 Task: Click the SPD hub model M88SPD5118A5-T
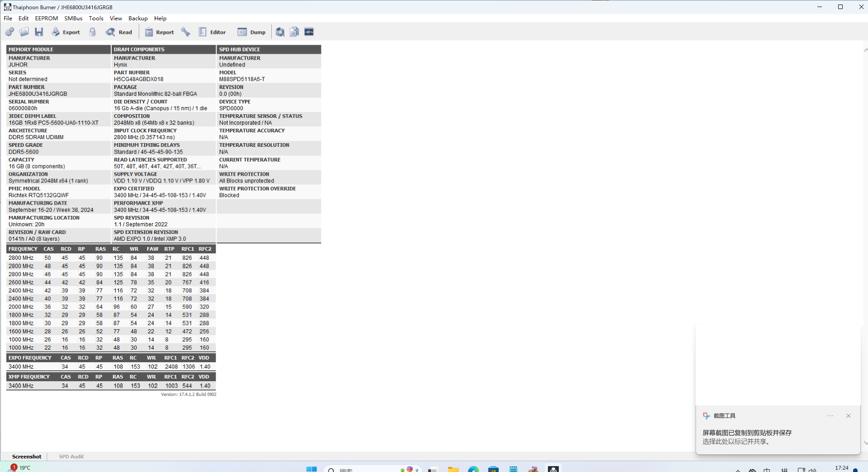coord(242,79)
